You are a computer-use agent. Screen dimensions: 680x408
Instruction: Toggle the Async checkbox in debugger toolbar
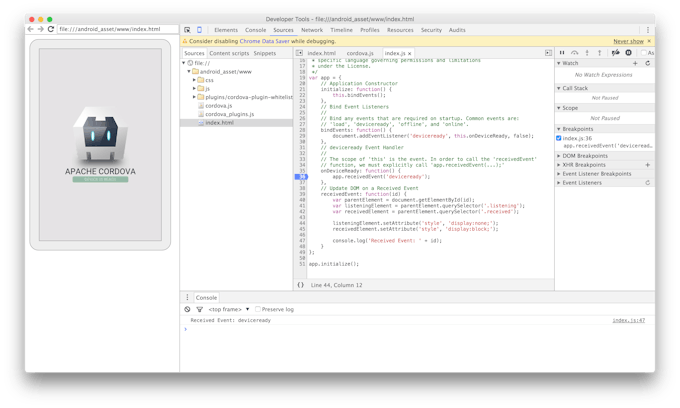(644, 53)
